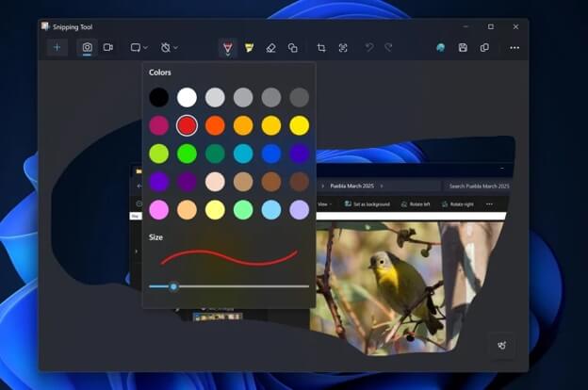The width and height of the screenshot is (588, 390).
Task: Open the Shapes tool
Action: pyautogui.click(x=292, y=48)
